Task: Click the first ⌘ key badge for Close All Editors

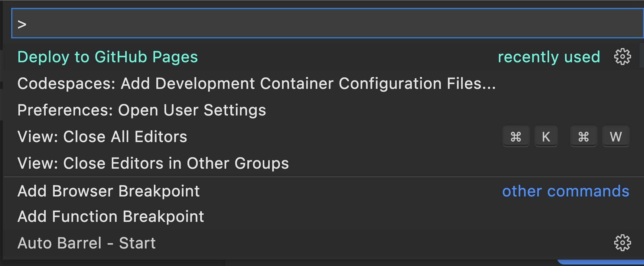Action: click(x=516, y=137)
